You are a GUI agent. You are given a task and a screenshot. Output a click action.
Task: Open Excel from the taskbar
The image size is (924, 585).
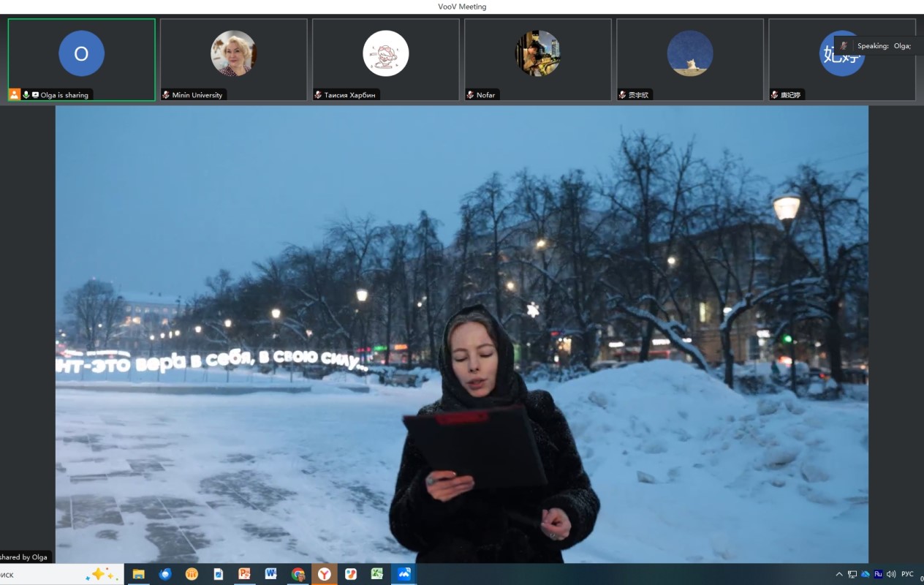coord(376,574)
